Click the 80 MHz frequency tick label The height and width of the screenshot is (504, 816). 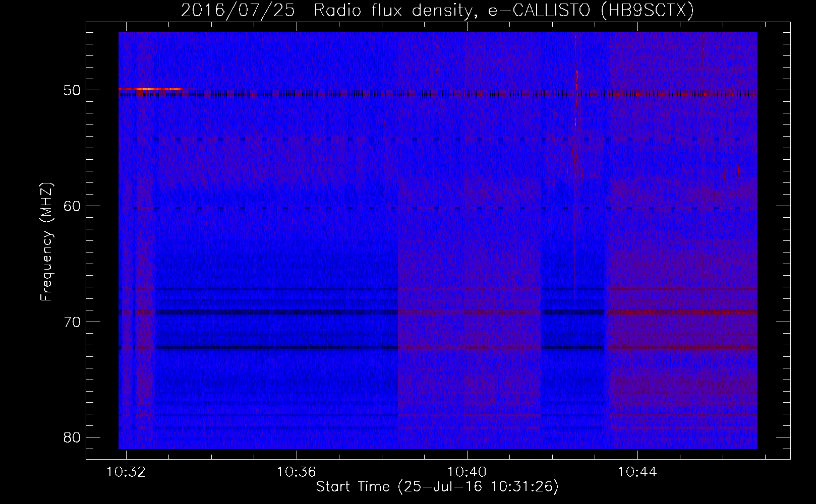[x=72, y=437]
